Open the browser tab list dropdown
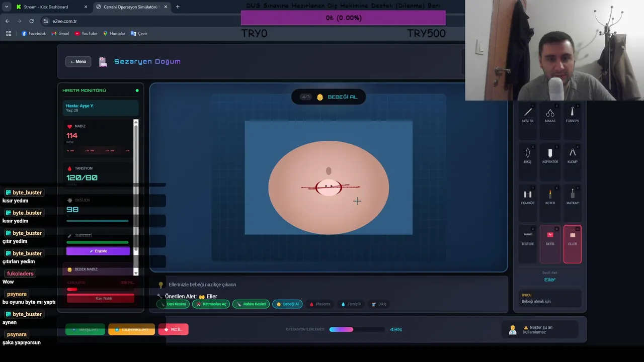This screenshot has height=362, width=644. click(x=6, y=7)
